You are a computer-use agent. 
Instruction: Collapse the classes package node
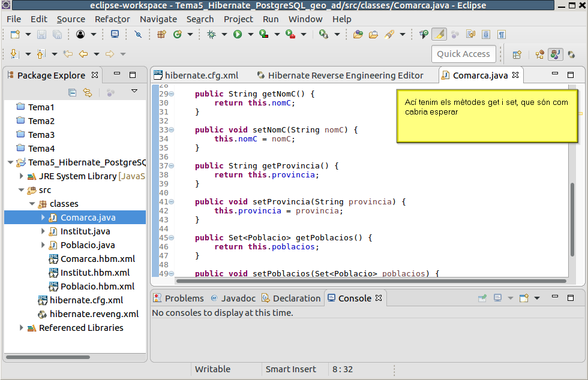[32, 204]
